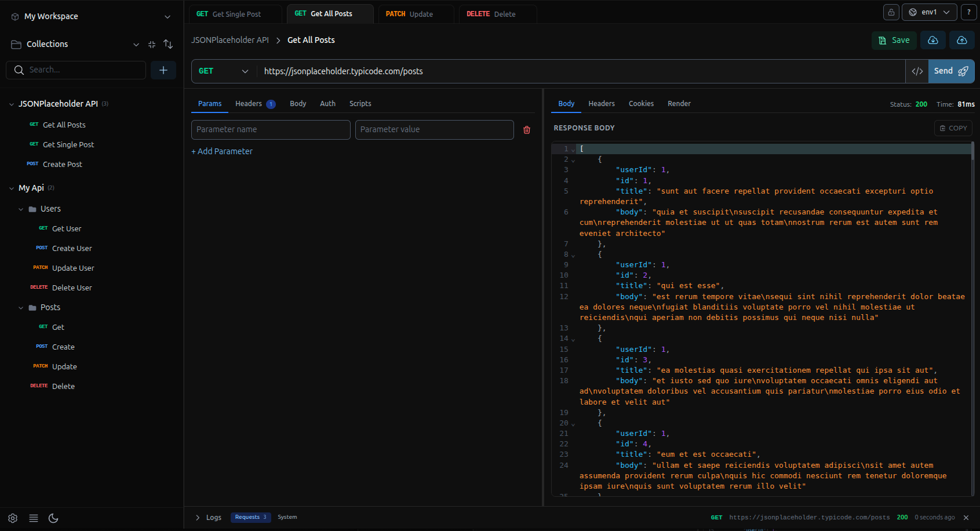Toggle dark mode with the moon icon
The image size is (980, 531).
click(x=53, y=518)
